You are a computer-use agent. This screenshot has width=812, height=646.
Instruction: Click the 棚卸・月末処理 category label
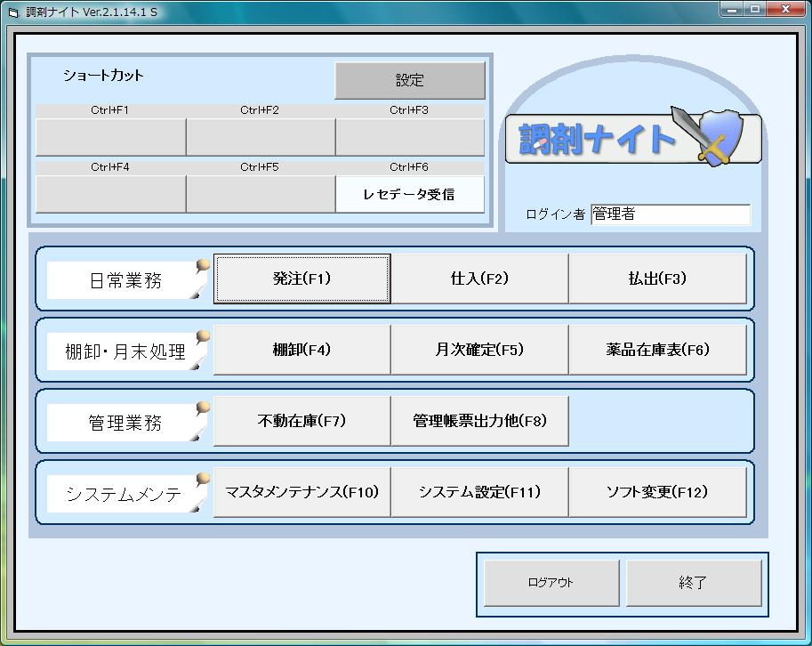pos(125,351)
